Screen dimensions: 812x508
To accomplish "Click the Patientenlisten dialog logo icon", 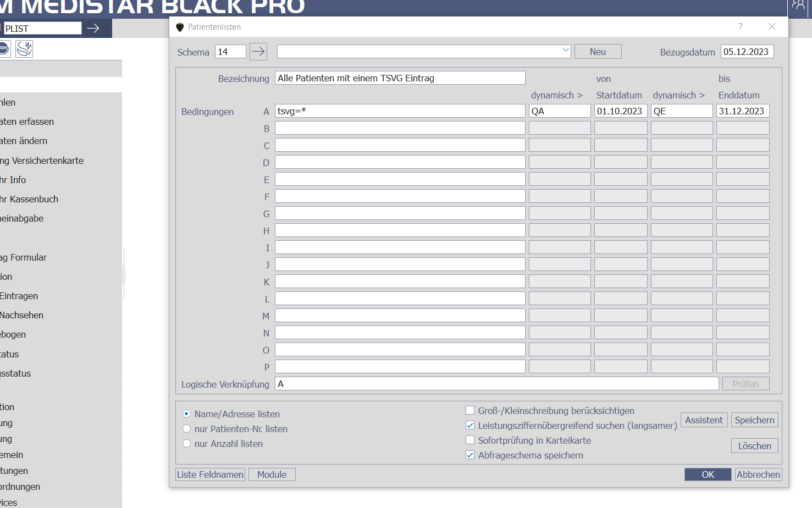I will tap(180, 27).
